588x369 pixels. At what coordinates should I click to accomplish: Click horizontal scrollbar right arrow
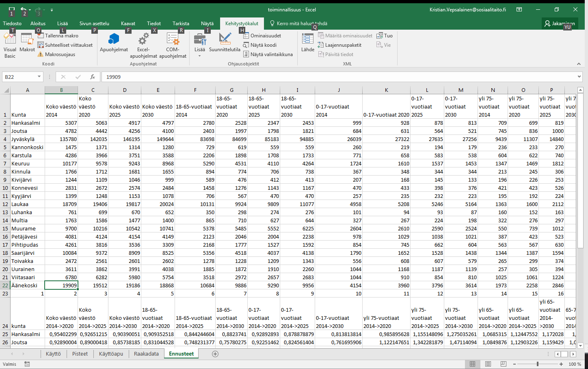point(572,354)
